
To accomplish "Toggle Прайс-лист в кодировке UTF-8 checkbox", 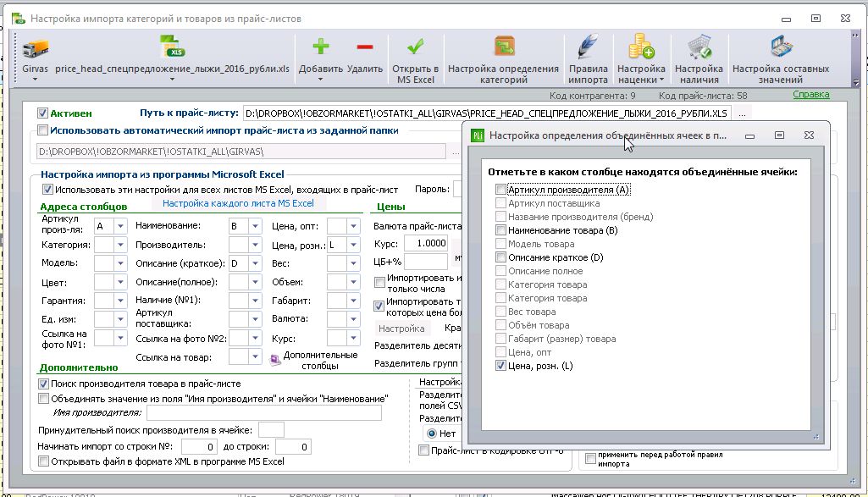I will 424,450.
